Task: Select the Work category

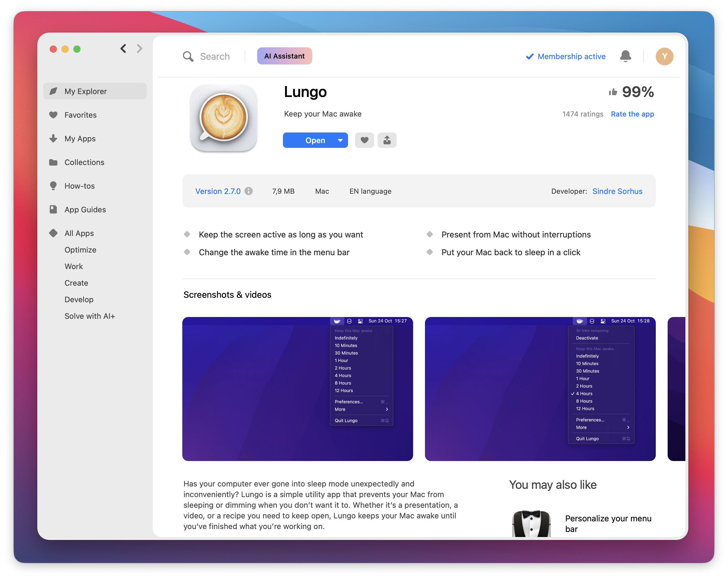Action: (x=74, y=266)
